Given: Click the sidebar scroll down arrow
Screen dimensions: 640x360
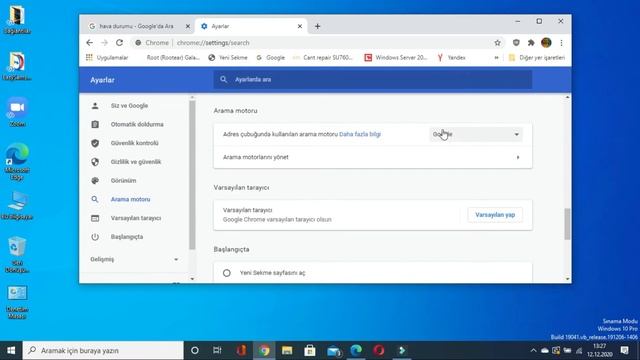Looking at the screenshot, I should coord(192,279).
